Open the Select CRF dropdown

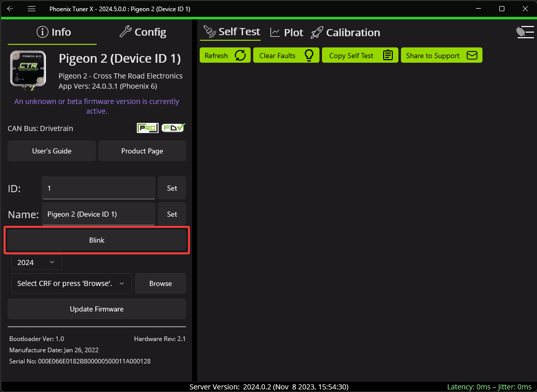71,283
